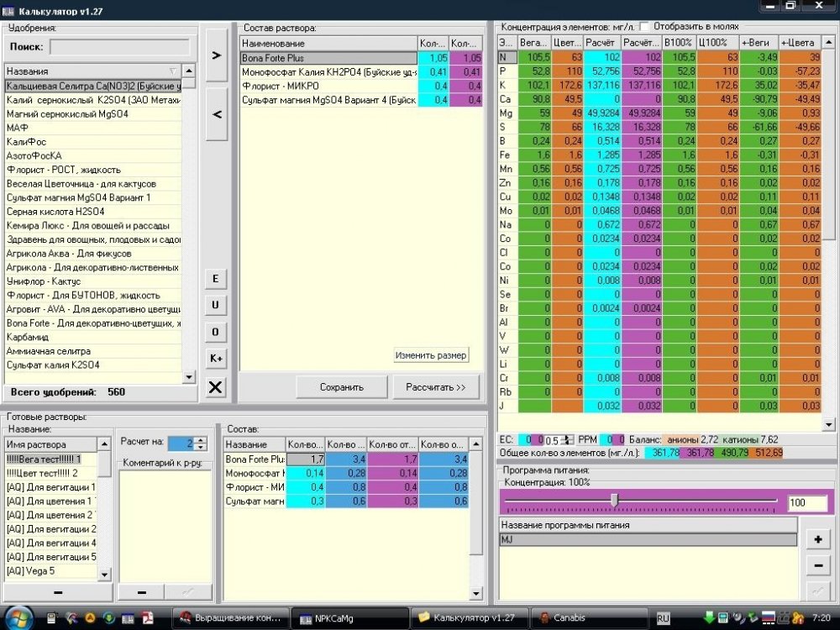Sort fertilizers by 'Названия' header arrow
Screen dimensions: 840x630
point(172,71)
